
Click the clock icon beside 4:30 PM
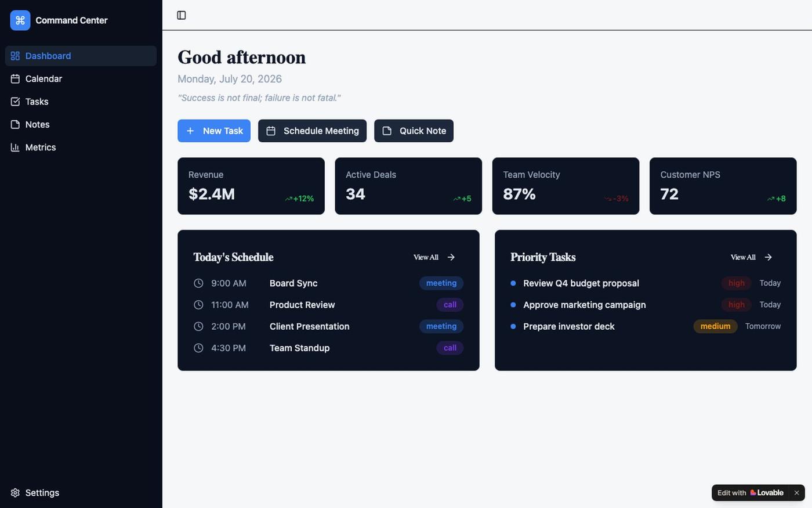[x=198, y=348]
